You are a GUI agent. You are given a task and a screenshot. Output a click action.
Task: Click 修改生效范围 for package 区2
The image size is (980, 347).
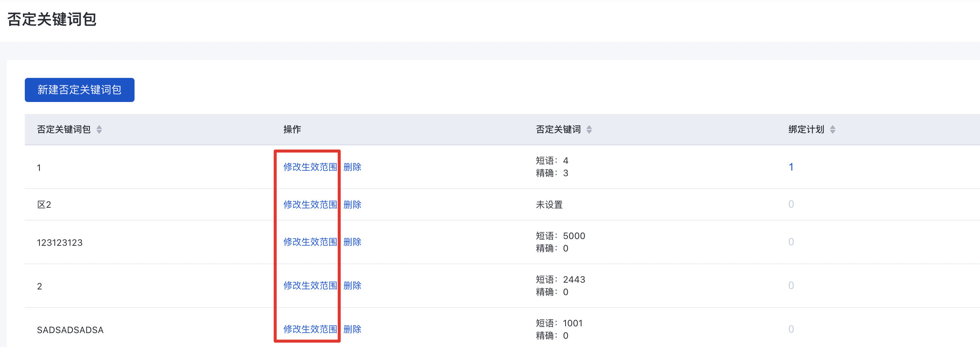point(310,204)
